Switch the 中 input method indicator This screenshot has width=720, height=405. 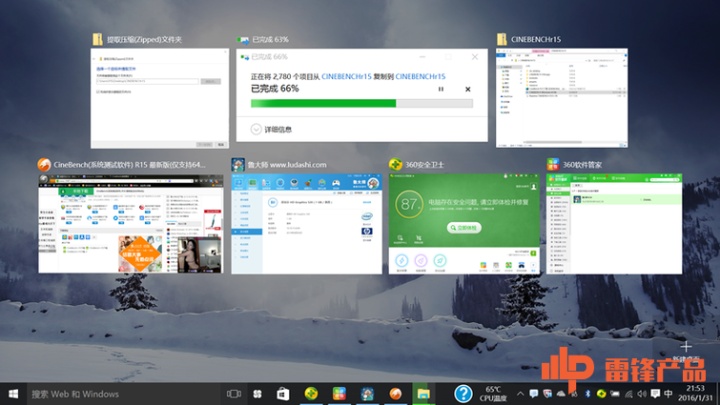pos(669,394)
